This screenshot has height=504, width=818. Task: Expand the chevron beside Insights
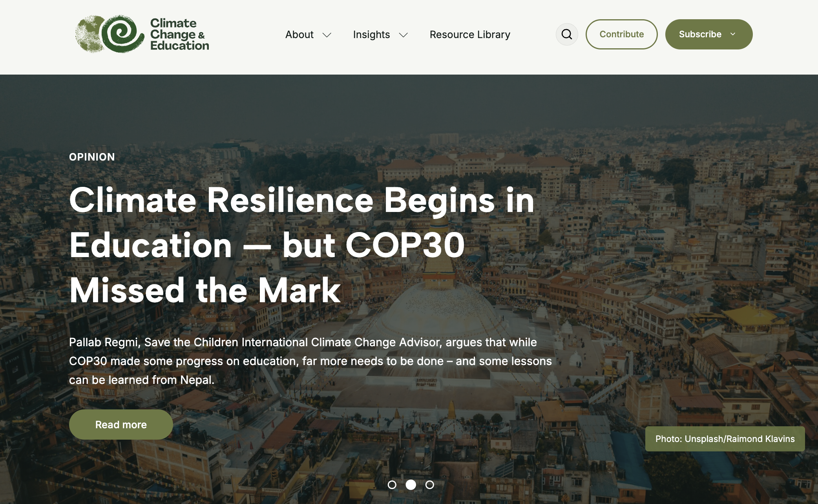(x=403, y=35)
